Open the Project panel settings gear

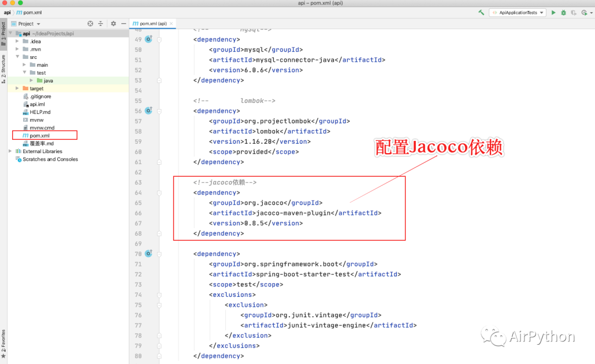tap(113, 24)
